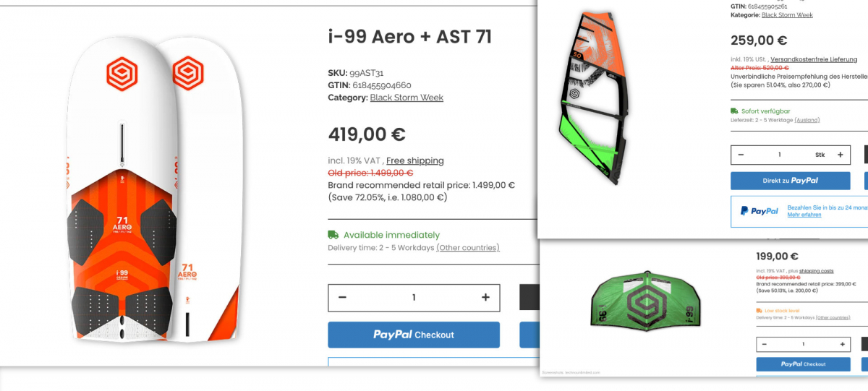
Task: Increase the Stk quantity for the sail
Action: tap(840, 155)
